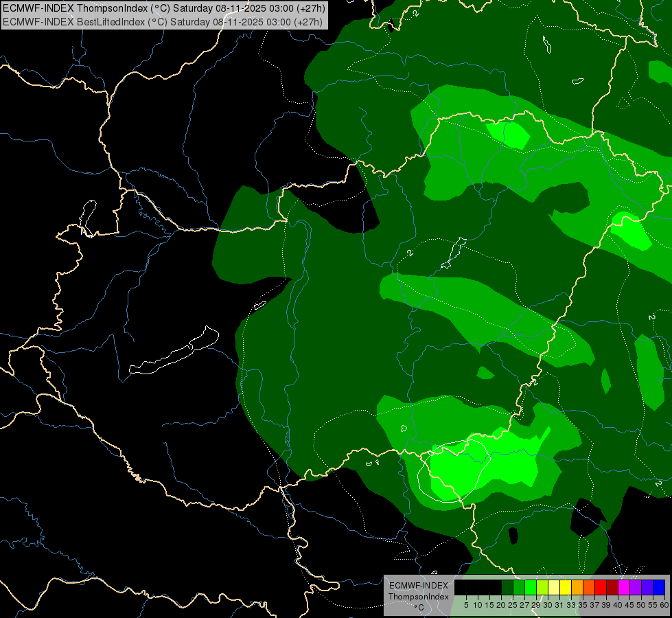Click the legend value "31"
This screenshot has width=672, height=618.
tap(559, 605)
